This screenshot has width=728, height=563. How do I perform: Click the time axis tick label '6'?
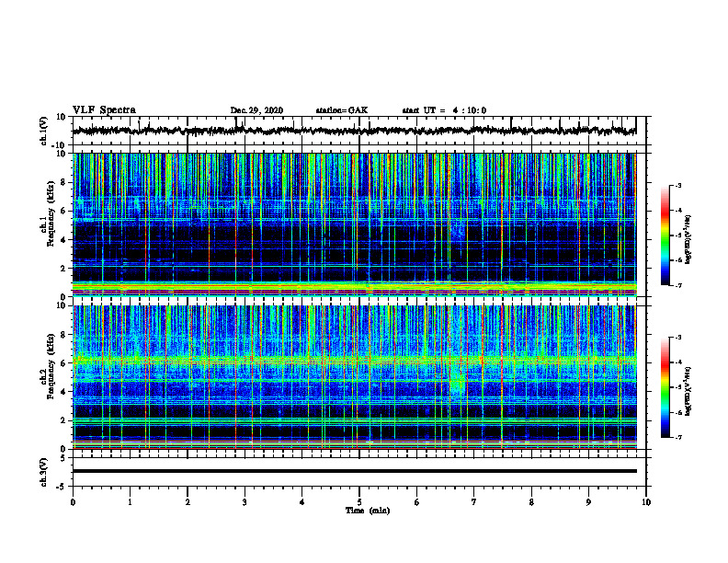pyautogui.click(x=416, y=502)
